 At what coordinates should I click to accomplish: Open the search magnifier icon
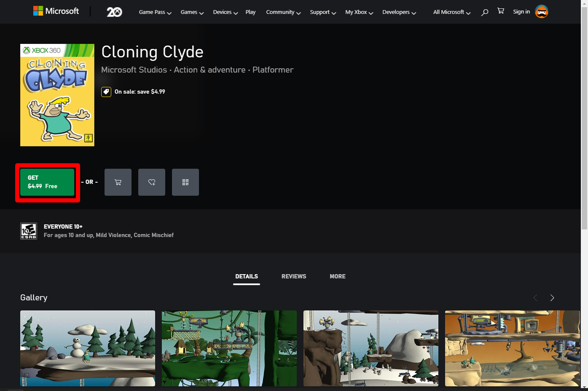point(485,12)
